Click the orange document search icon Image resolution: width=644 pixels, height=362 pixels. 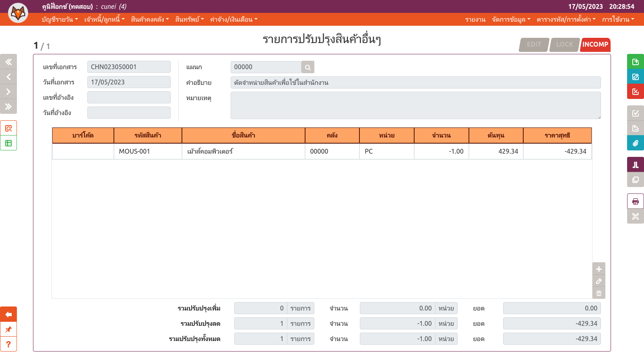(x=8, y=128)
